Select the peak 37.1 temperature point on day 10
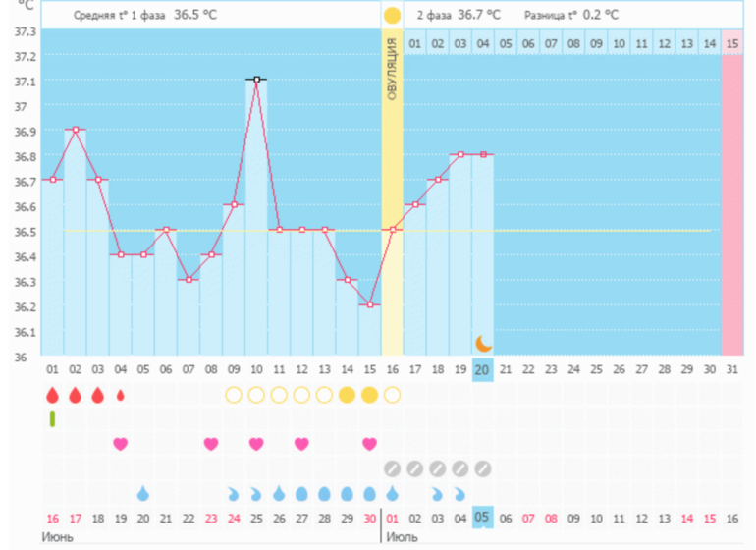756x550 pixels. (x=256, y=80)
